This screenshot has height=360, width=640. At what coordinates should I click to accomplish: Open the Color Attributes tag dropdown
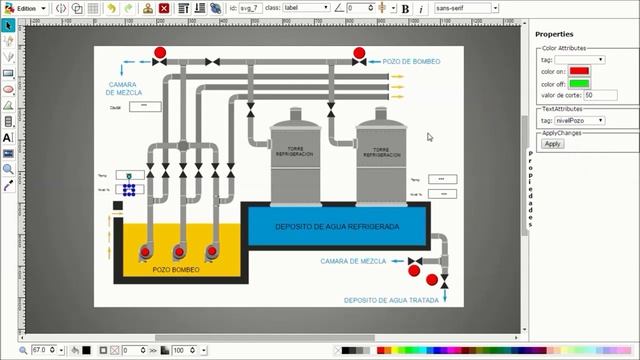(580, 60)
